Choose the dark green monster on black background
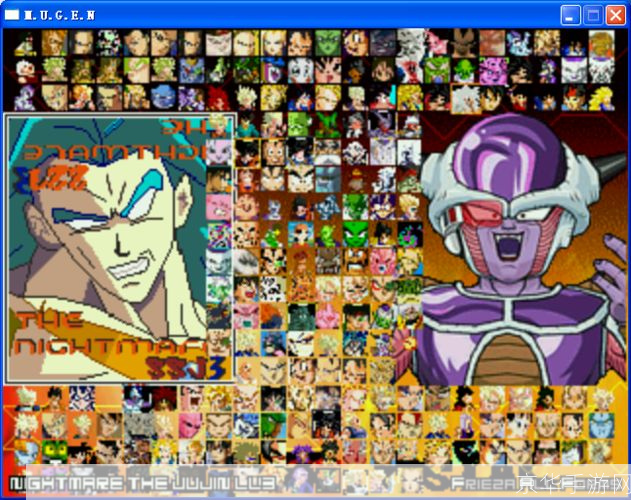 tap(301, 317)
